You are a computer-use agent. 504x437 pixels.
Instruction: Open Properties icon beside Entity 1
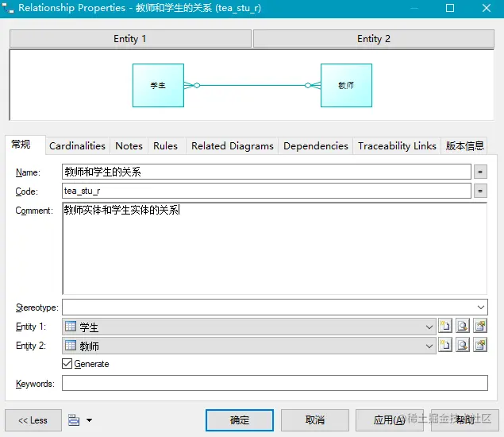coord(480,326)
